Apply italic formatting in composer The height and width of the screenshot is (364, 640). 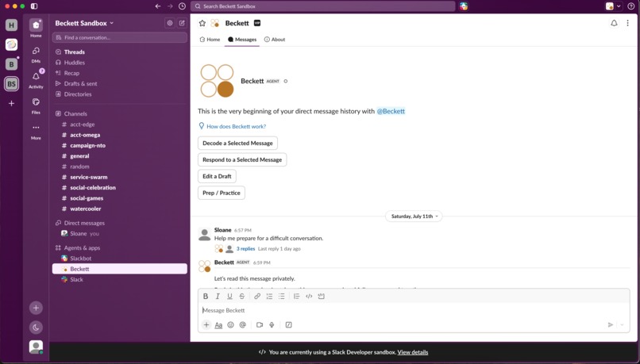tap(218, 297)
